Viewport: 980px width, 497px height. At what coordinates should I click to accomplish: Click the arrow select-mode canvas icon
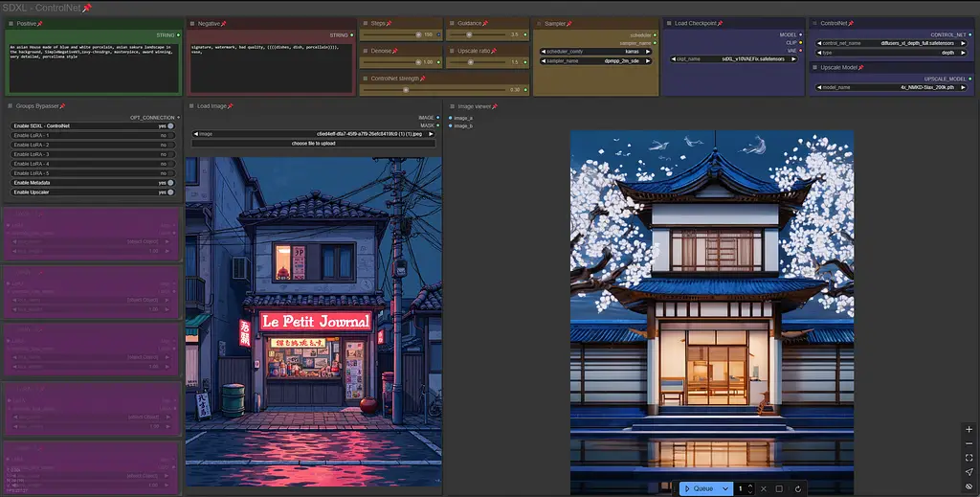969,472
